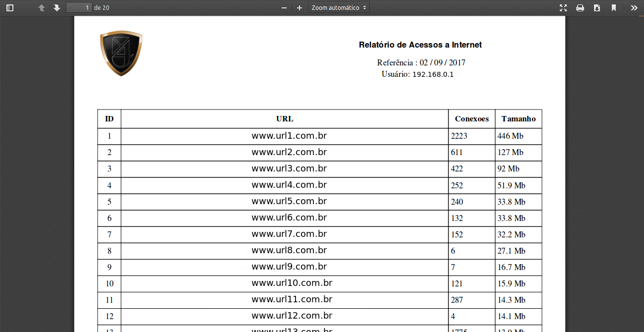The height and width of the screenshot is (332, 644).
Task: Go to the previous page arrow
Action: (x=42, y=8)
